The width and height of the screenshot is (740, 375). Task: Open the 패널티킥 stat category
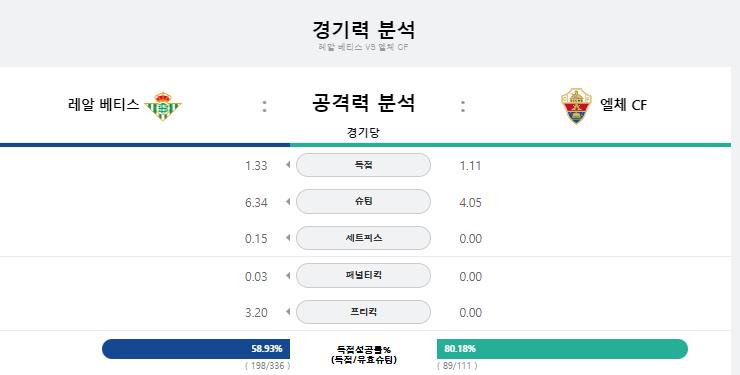point(363,275)
